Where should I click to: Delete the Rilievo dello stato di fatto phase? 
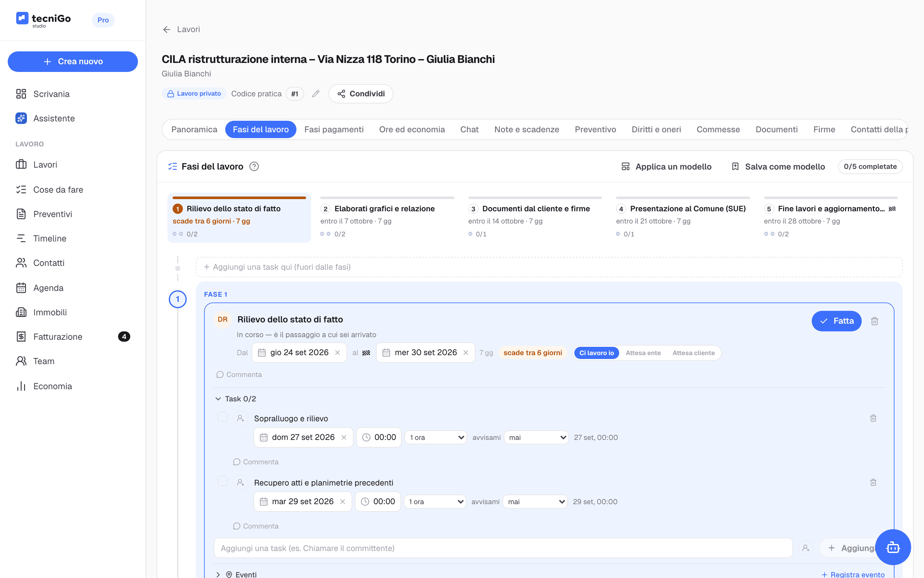click(x=875, y=321)
